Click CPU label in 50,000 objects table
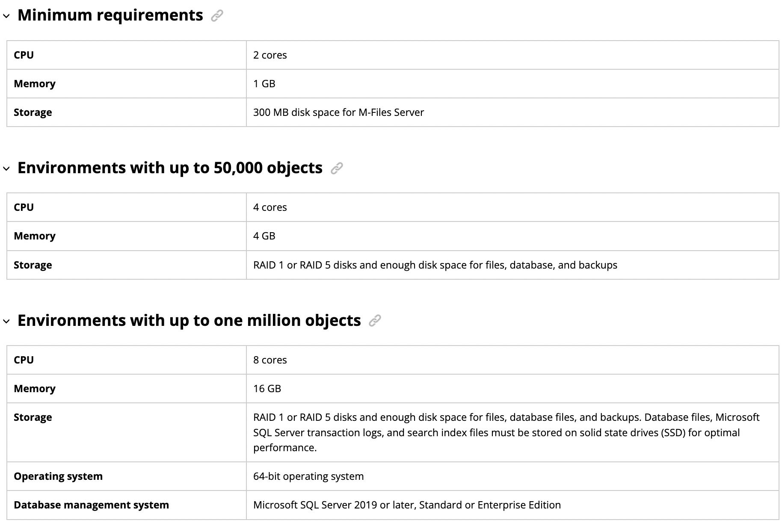This screenshot has height=532, width=782. tap(24, 207)
